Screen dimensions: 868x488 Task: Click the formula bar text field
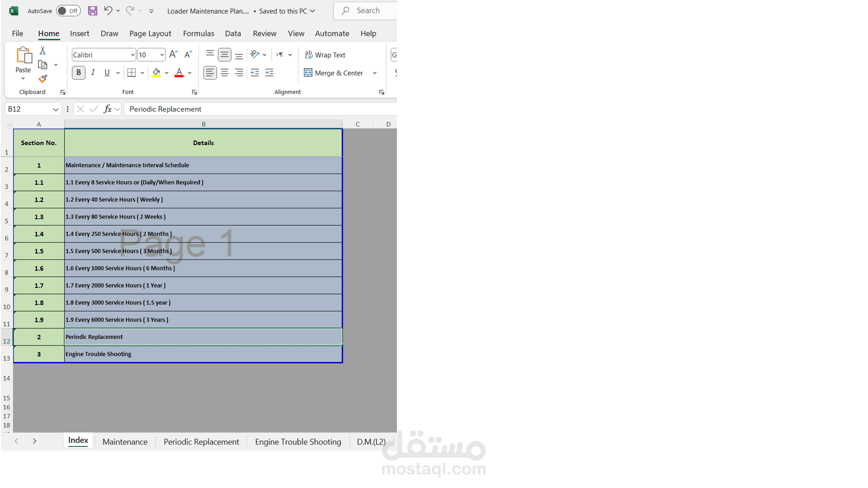point(260,109)
